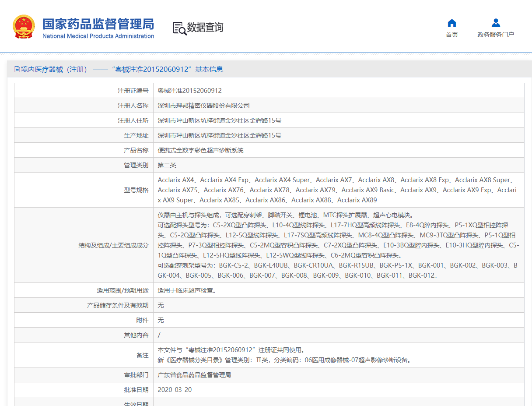Click the 政务服务门户 person icon
Image resolution: width=532 pixels, height=406 pixels.
(496, 23)
